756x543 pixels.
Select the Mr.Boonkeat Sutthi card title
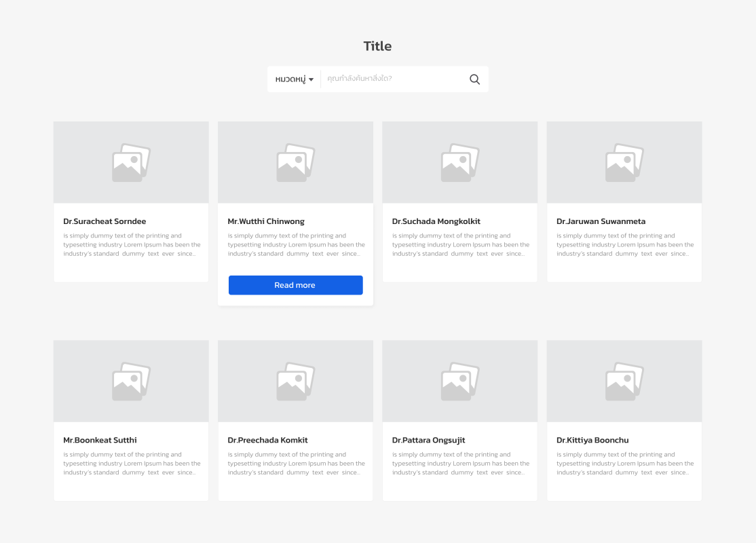99,440
